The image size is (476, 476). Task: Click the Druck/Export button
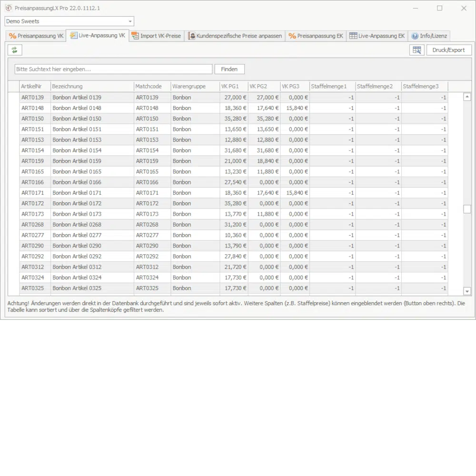point(448,50)
